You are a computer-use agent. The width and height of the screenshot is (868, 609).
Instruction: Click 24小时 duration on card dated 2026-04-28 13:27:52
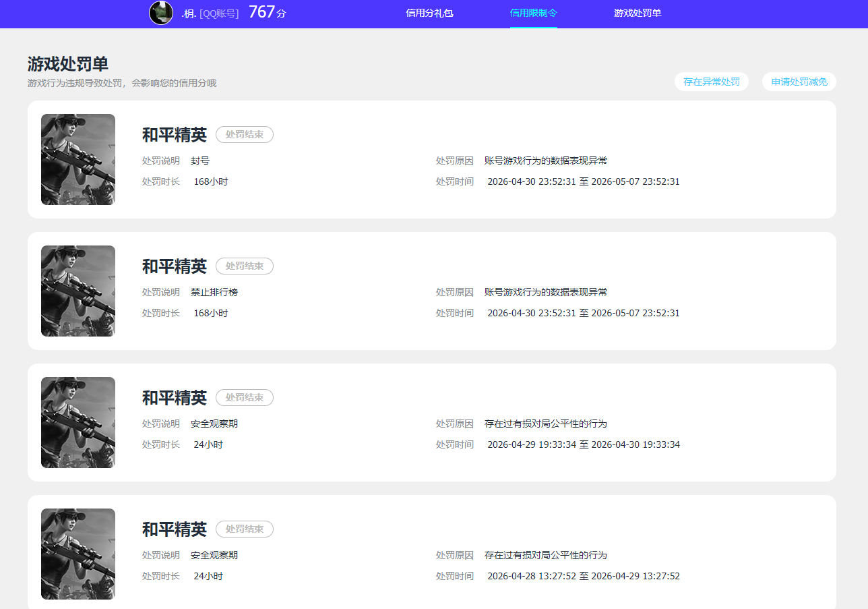(208, 576)
